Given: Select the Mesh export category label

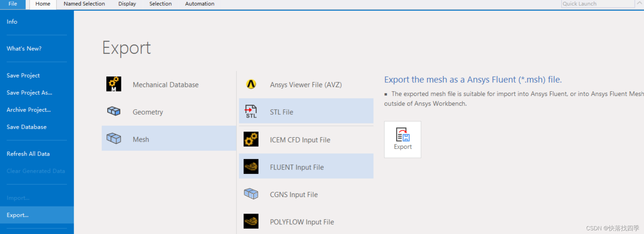Looking at the screenshot, I should pos(141,139).
